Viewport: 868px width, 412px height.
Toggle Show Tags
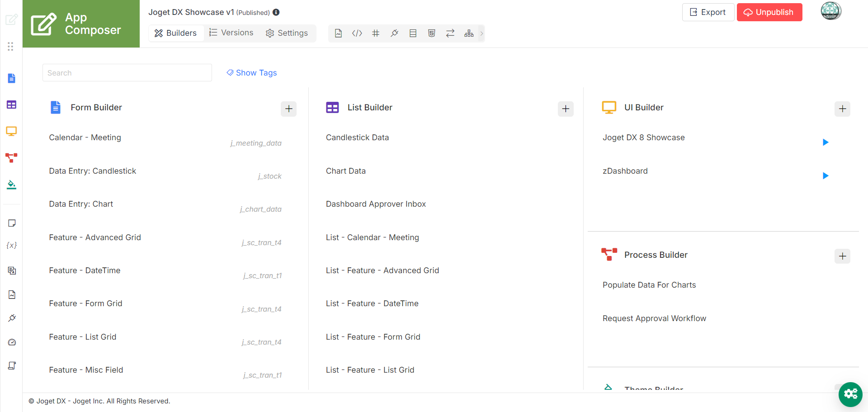252,73
